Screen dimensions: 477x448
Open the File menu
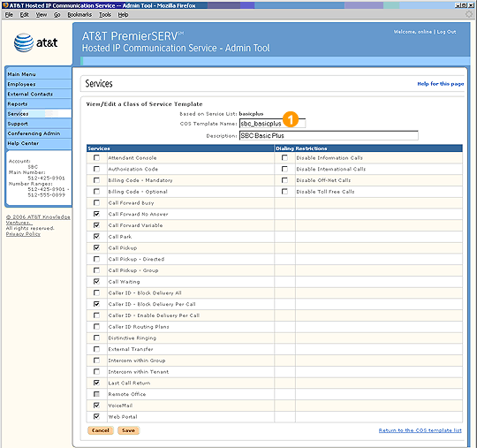[9, 15]
